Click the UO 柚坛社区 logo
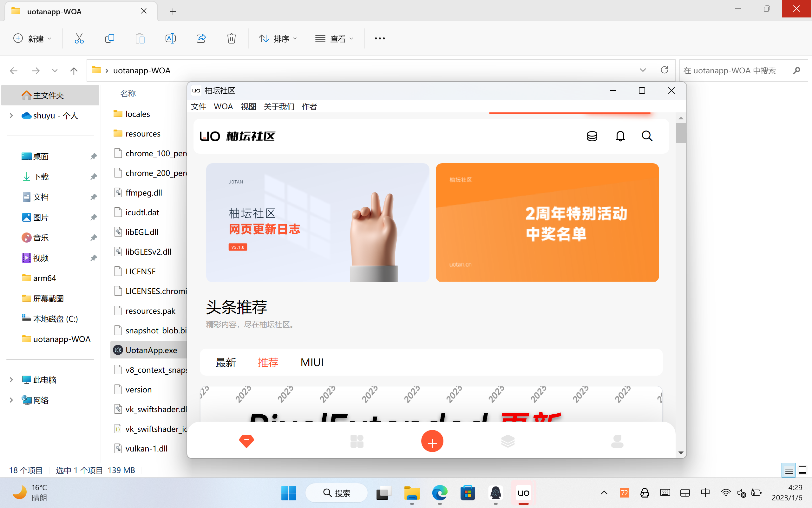 tap(237, 136)
